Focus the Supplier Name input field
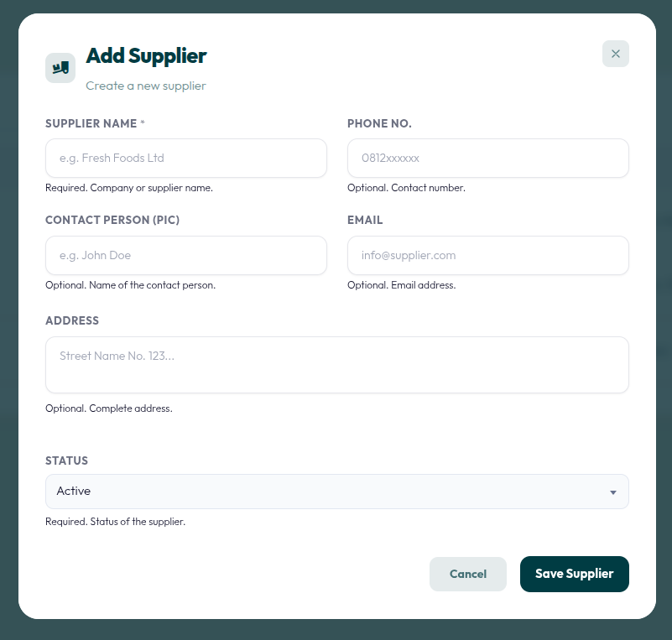 (x=186, y=158)
